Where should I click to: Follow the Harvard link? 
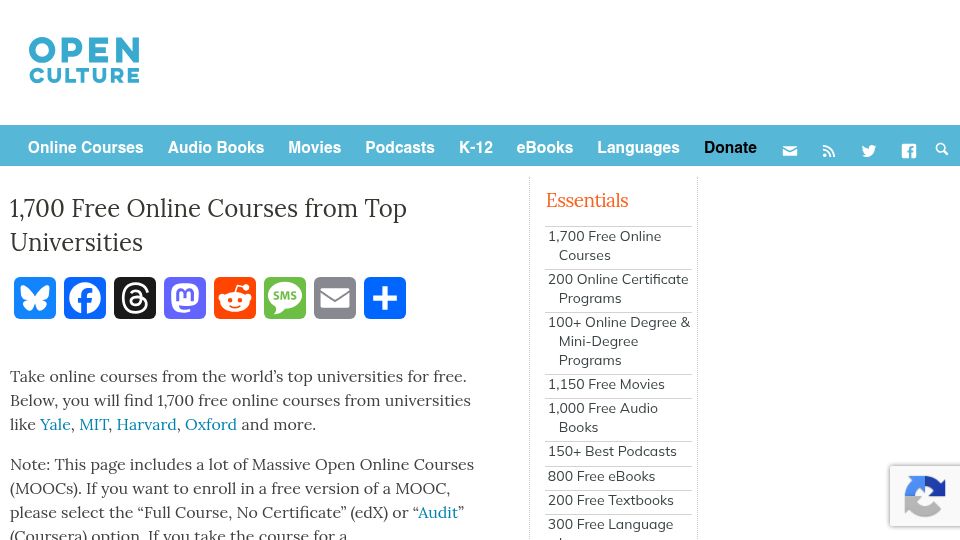click(x=146, y=424)
